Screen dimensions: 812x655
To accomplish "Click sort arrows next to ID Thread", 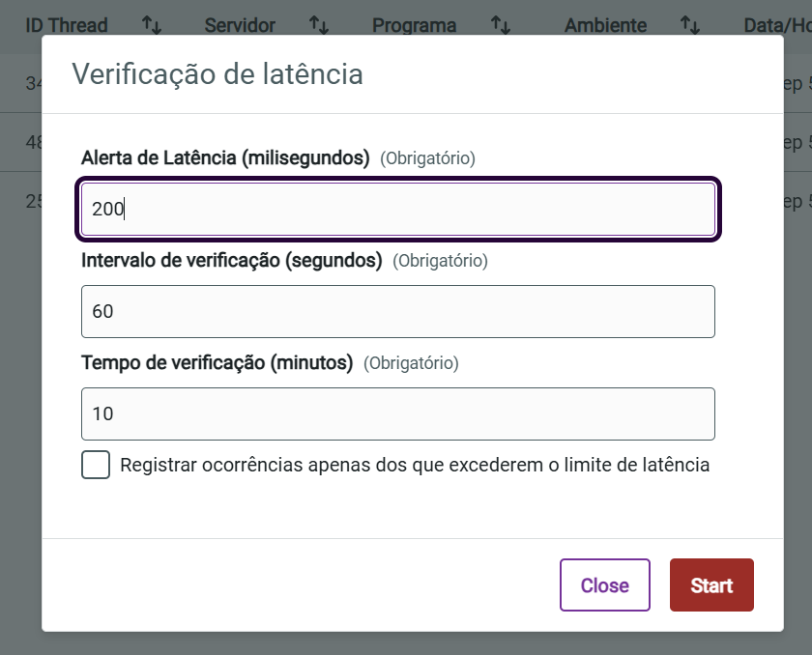I will click(152, 25).
